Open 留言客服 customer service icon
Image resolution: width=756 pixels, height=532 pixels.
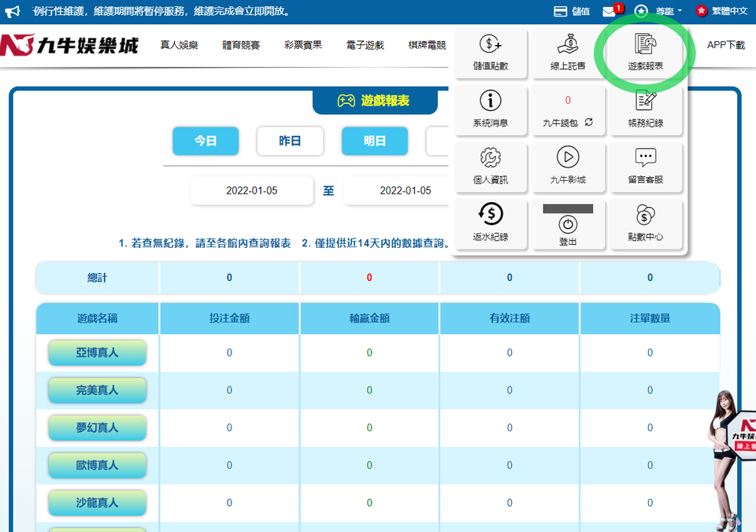(646, 167)
